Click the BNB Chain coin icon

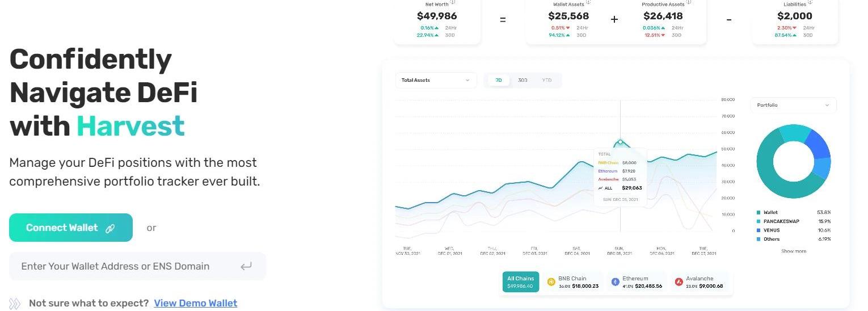(x=551, y=282)
